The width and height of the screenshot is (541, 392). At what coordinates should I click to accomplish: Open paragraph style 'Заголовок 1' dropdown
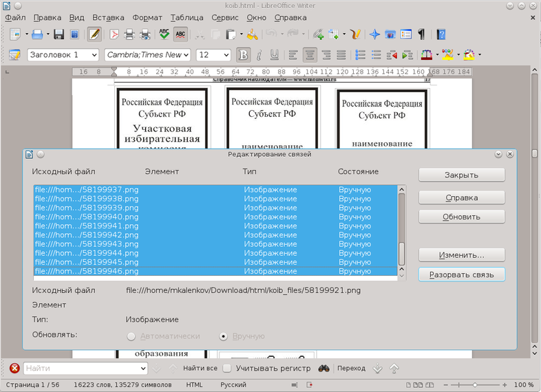click(x=94, y=55)
